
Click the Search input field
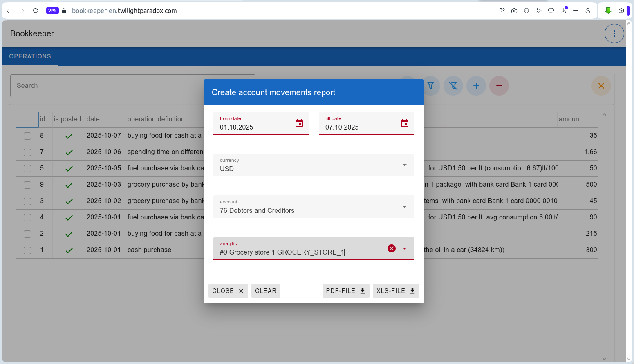(x=106, y=86)
